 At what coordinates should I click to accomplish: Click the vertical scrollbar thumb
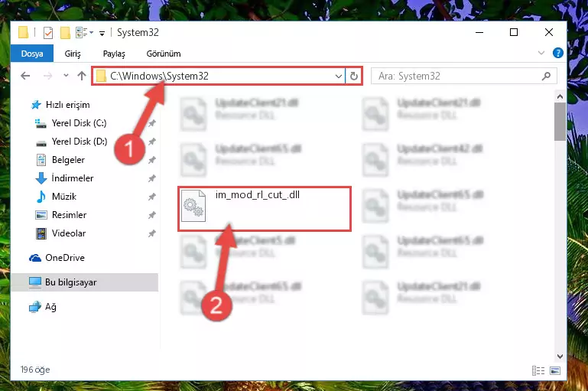(560, 121)
